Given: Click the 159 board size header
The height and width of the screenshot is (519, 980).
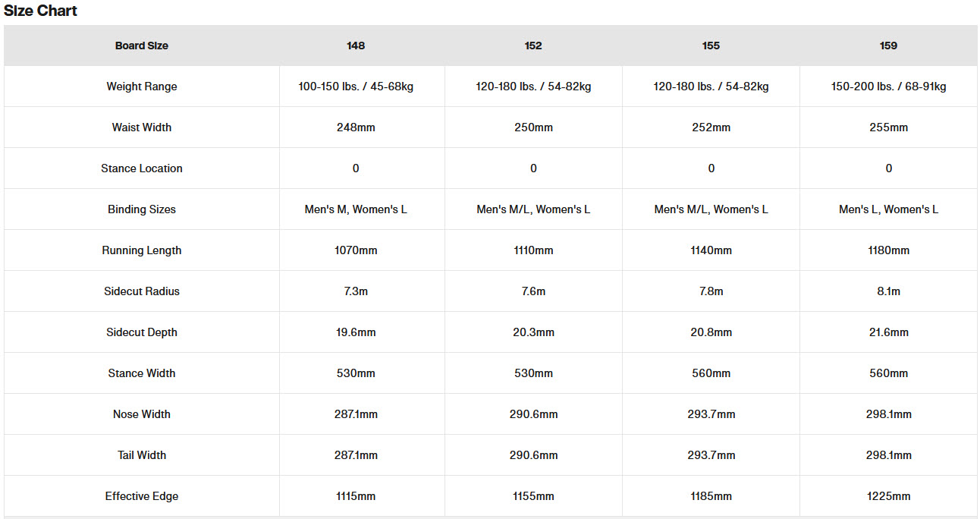Looking at the screenshot, I should [888, 46].
